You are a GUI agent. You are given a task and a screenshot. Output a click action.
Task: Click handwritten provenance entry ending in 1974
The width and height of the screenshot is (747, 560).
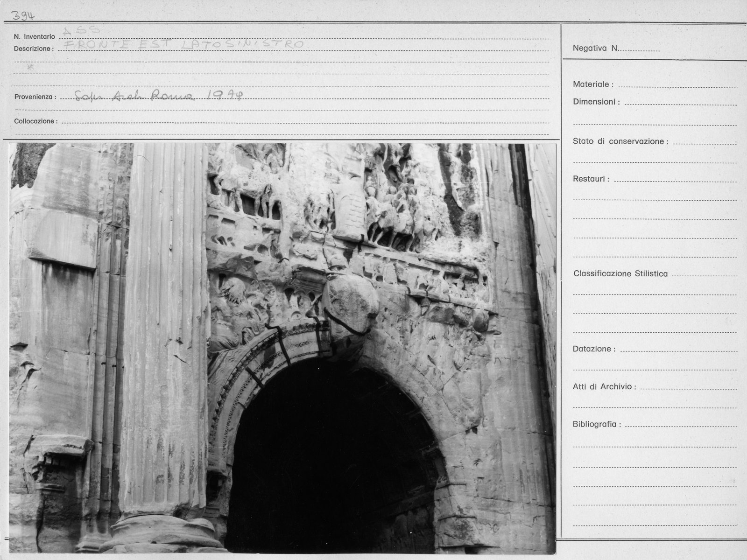click(159, 96)
